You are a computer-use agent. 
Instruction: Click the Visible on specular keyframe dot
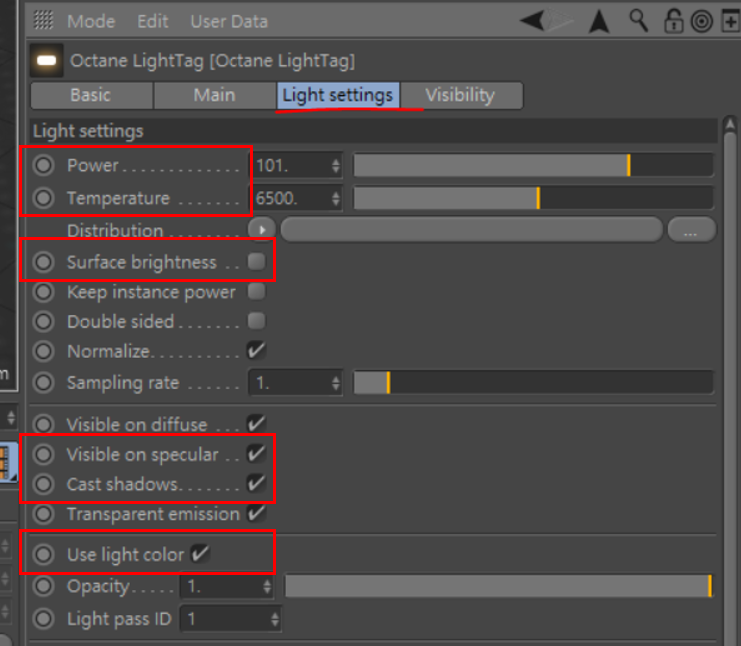(43, 454)
